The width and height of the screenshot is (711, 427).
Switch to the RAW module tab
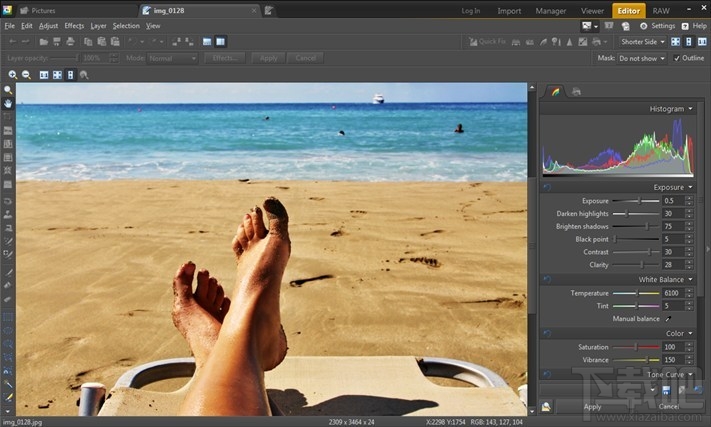point(661,10)
